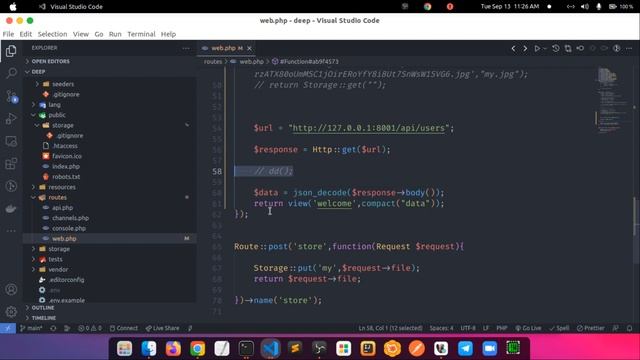Viewport: 640px width, 360px height.
Task: Show additional activity bar views ellipsis
Action: [11, 231]
